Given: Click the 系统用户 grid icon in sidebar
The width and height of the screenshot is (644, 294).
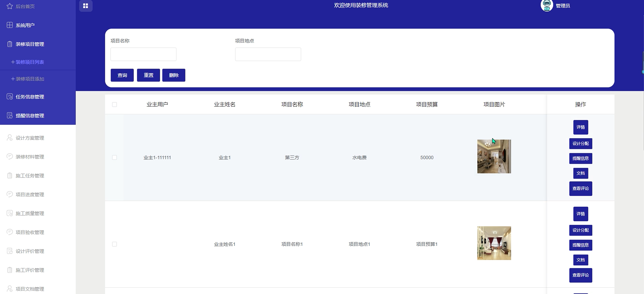Looking at the screenshot, I should tap(9, 25).
